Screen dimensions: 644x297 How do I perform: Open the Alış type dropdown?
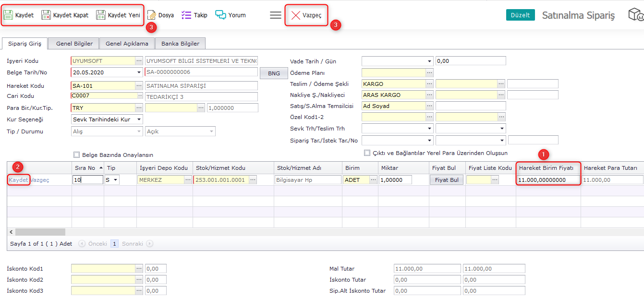tap(139, 131)
